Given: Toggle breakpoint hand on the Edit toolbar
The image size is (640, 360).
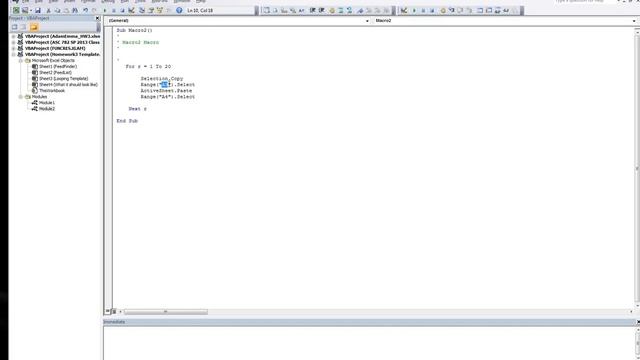Looking at the screenshot, I should point(332,10).
